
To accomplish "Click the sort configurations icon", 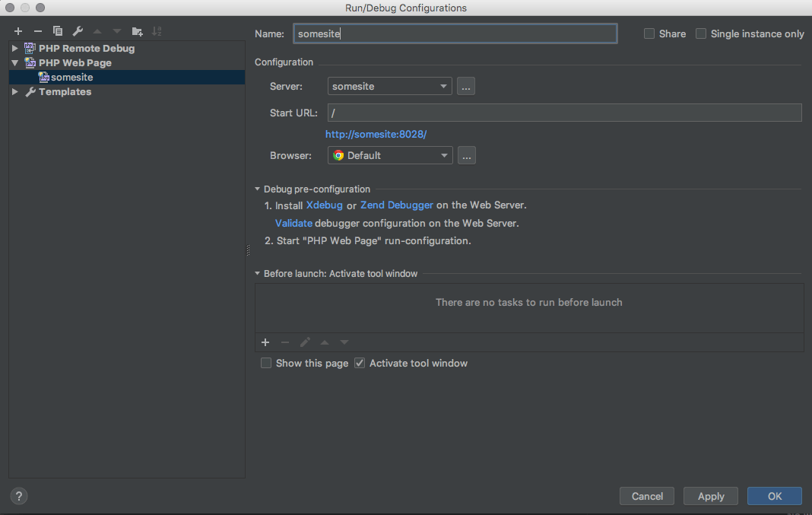I will (157, 31).
